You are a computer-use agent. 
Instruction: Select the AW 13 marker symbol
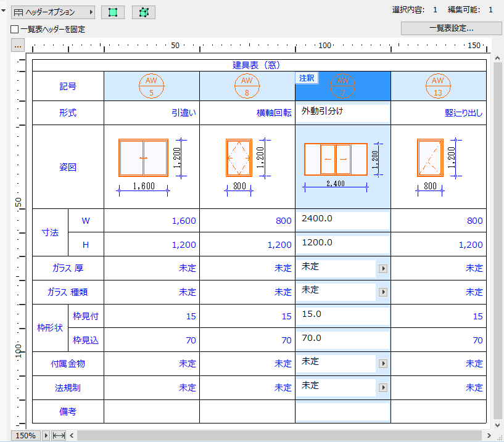click(x=438, y=86)
